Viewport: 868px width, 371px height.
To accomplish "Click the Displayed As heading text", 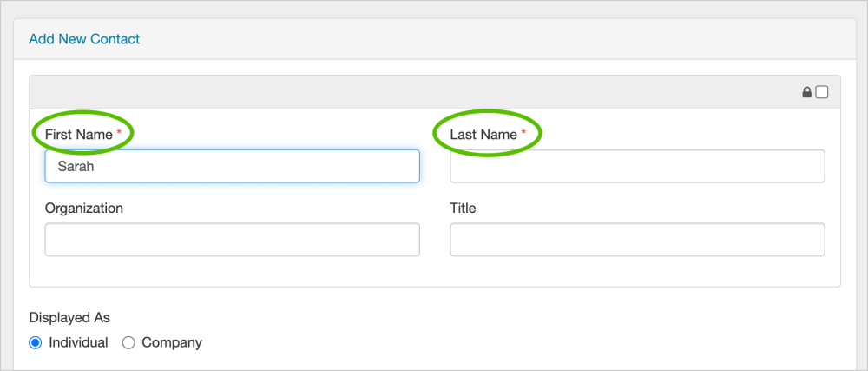I will [x=69, y=318].
